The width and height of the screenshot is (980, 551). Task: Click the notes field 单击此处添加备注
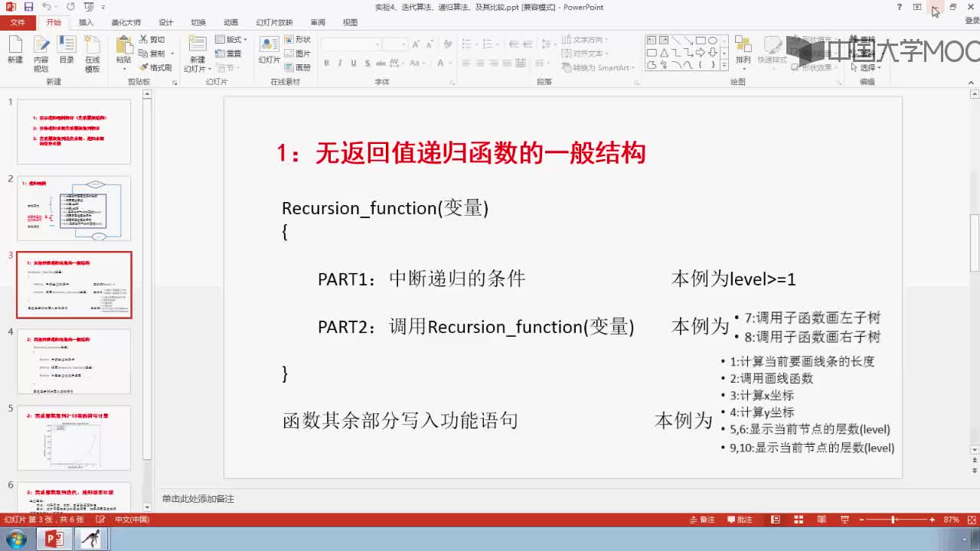(198, 499)
